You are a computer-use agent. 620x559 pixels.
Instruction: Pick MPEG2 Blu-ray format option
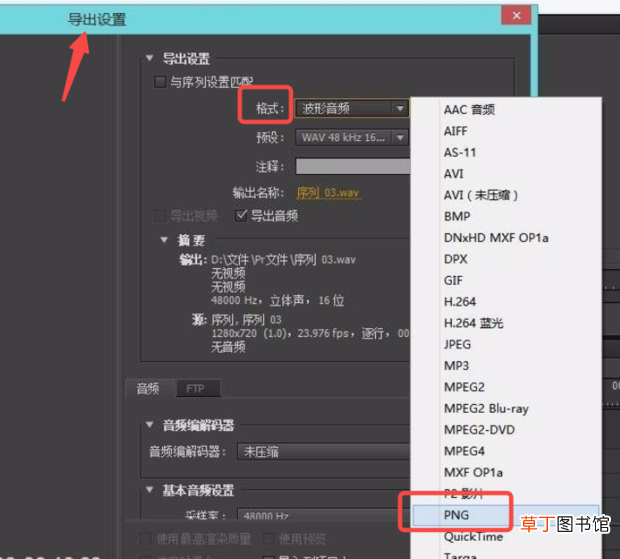point(506,408)
